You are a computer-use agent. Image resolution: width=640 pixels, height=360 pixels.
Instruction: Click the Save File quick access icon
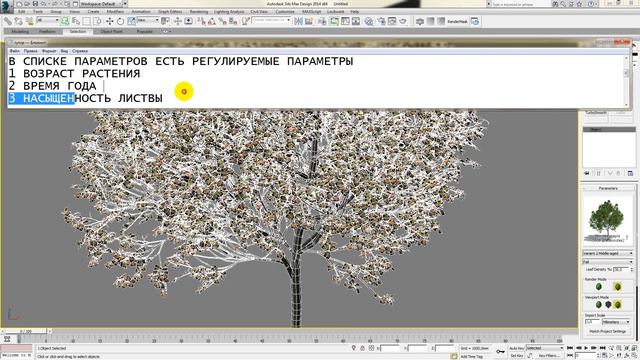point(35,4)
